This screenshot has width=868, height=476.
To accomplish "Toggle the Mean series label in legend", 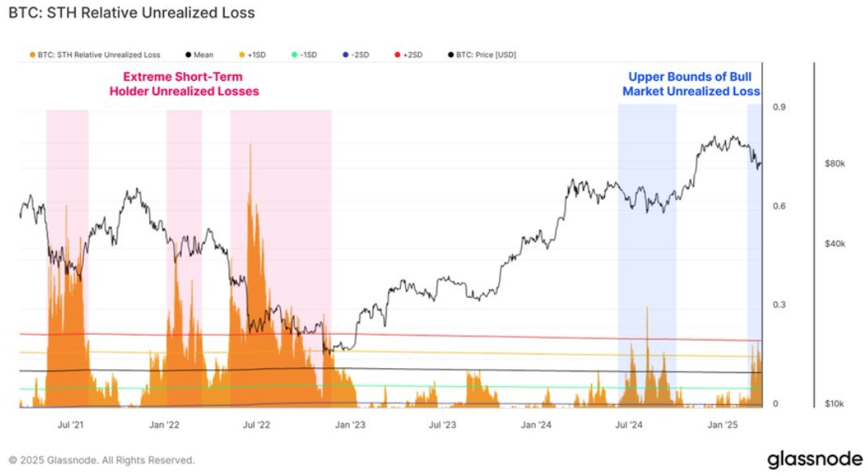I will (203, 55).
